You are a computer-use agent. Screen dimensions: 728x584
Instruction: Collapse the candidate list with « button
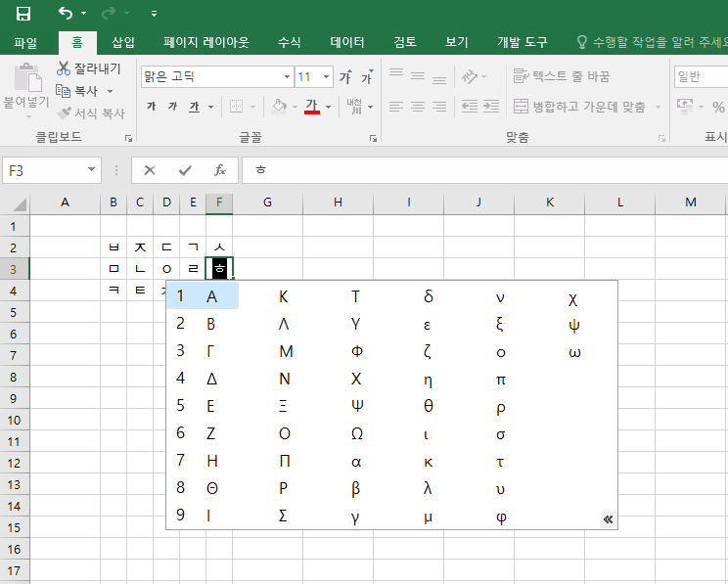(x=608, y=519)
